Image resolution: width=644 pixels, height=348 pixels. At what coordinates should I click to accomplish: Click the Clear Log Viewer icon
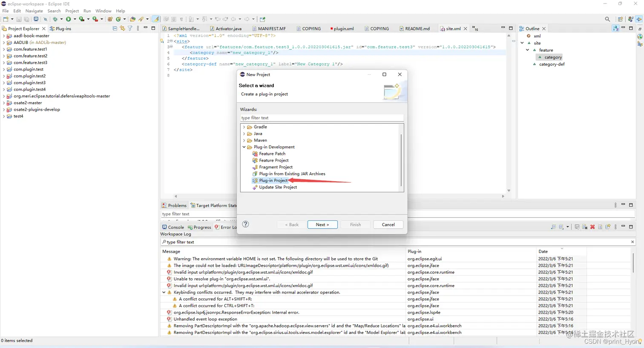[585, 227]
